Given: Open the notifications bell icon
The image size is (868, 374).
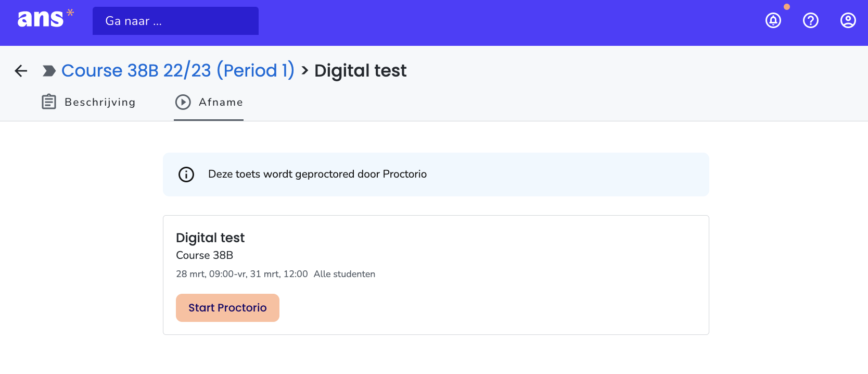Looking at the screenshot, I should coord(773,20).
